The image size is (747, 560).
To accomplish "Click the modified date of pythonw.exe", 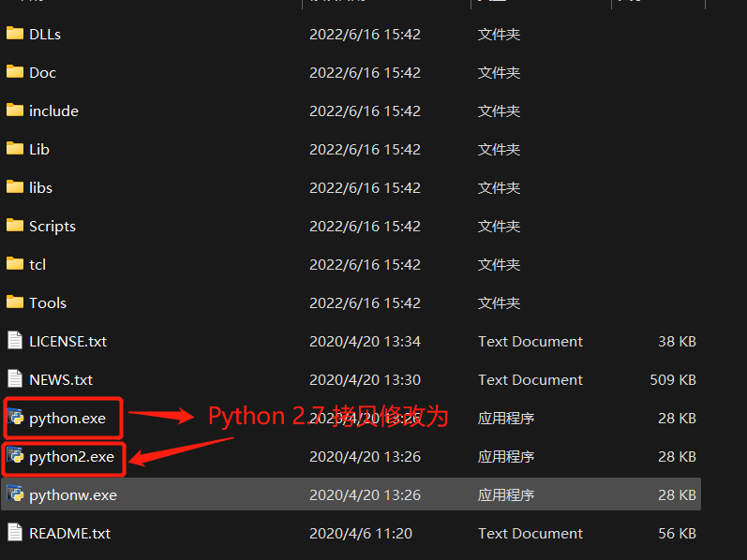I will tap(365, 495).
